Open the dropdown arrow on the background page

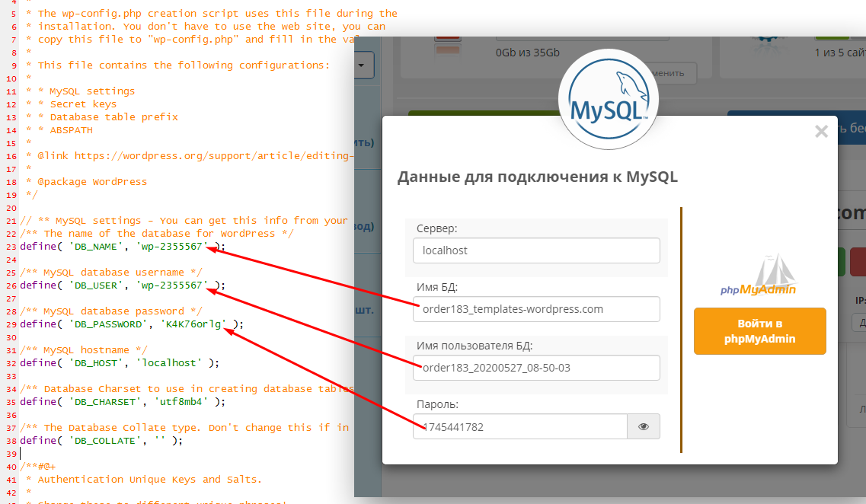(x=361, y=65)
